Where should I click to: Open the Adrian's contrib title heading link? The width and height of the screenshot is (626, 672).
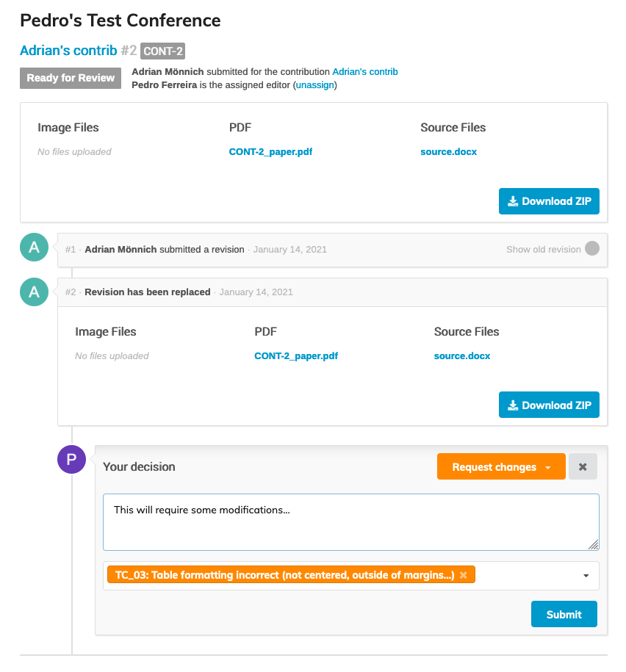coord(68,51)
